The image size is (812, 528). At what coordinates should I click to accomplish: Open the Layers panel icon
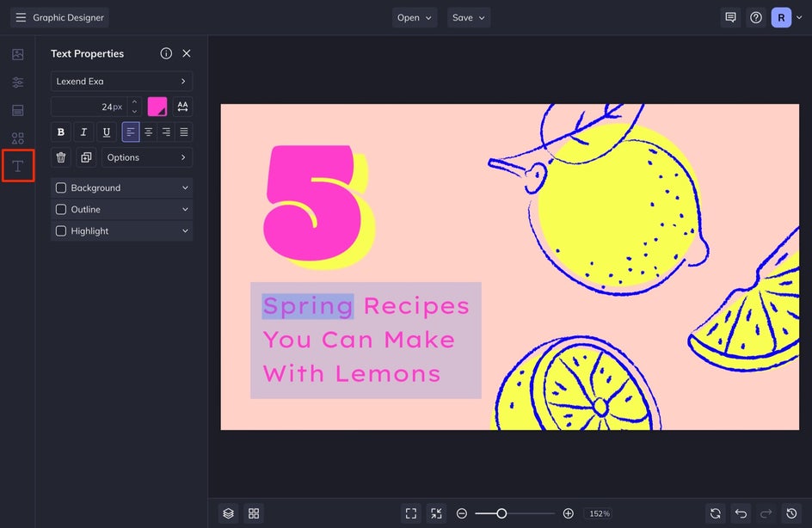[229, 513]
